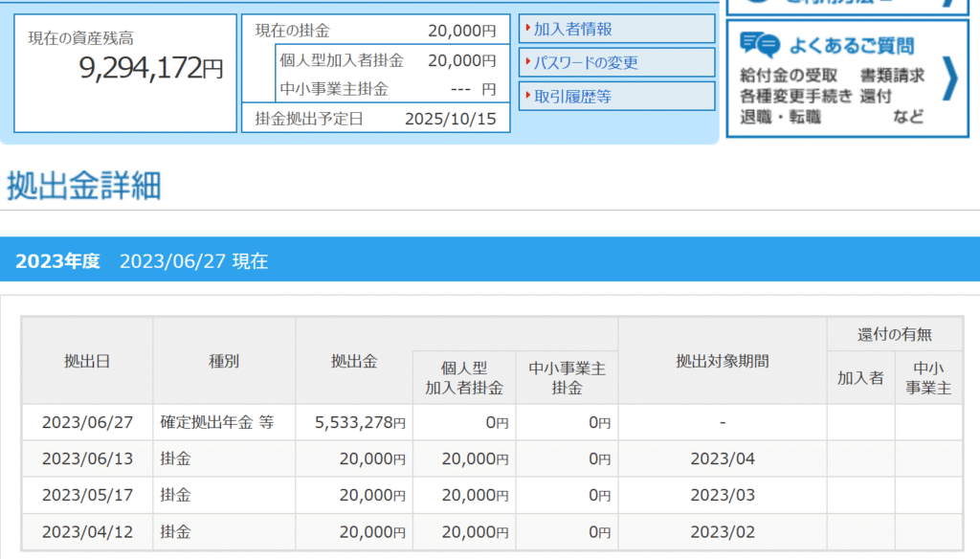Go to 取引履歴等 transaction history
980x559 pixels.
[x=572, y=97]
